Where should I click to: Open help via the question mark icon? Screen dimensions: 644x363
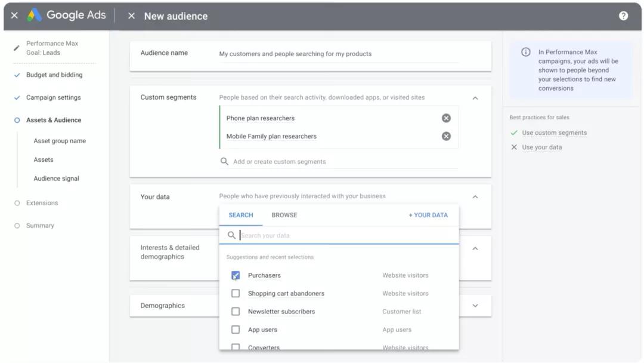(x=623, y=16)
